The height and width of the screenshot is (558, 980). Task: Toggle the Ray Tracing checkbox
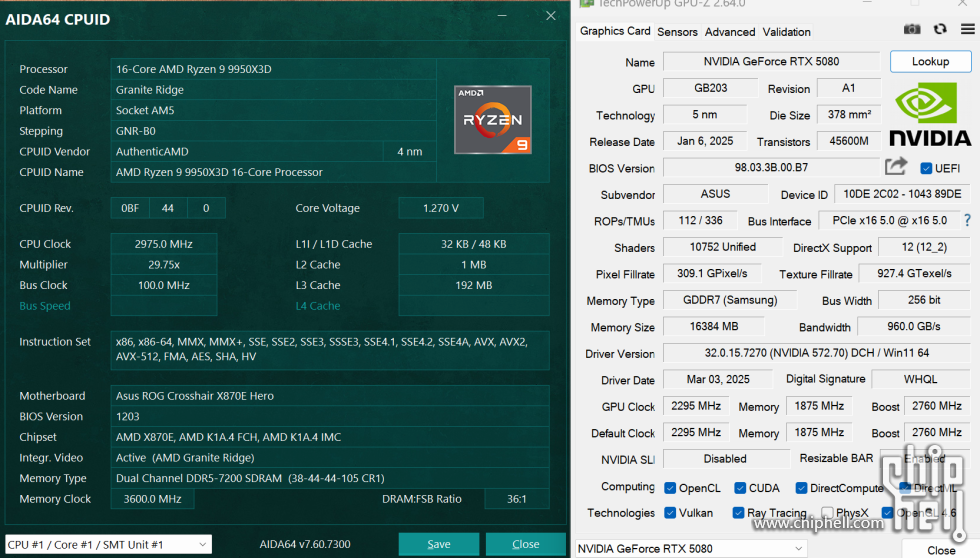click(x=738, y=512)
